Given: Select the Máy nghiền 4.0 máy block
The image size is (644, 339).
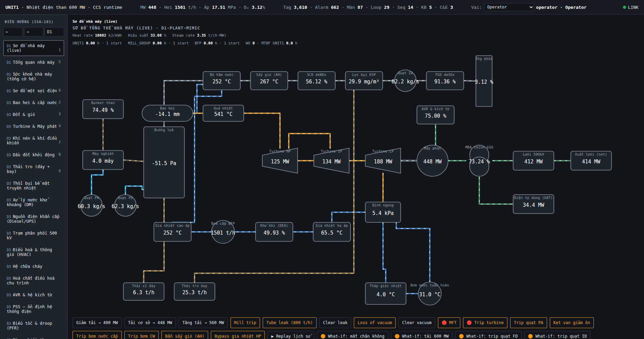Looking at the screenshot, I should (103, 160).
